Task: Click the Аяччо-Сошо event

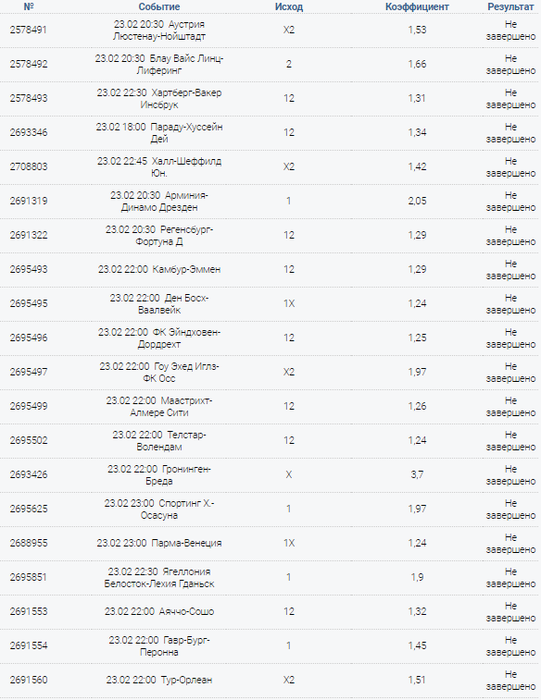Action: (159, 611)
